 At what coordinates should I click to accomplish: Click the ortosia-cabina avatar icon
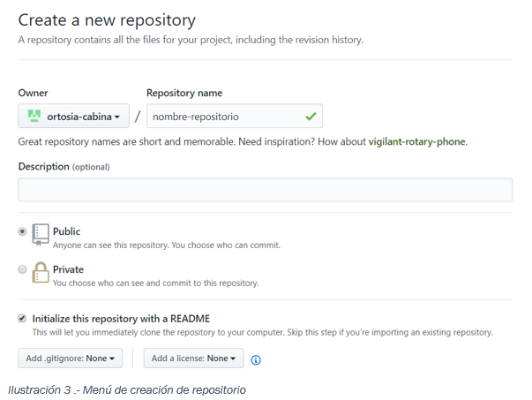click(34, 117)
